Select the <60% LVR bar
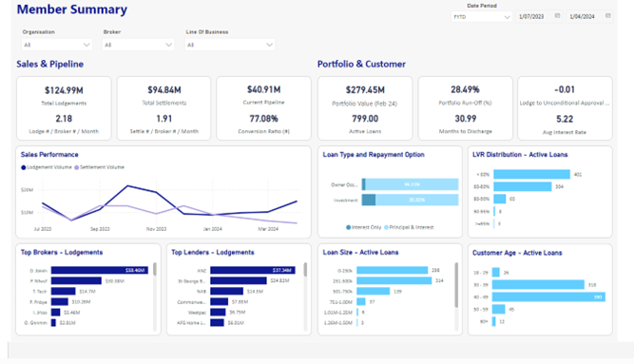This screenshot has width=634, height=364. (531, 174)
